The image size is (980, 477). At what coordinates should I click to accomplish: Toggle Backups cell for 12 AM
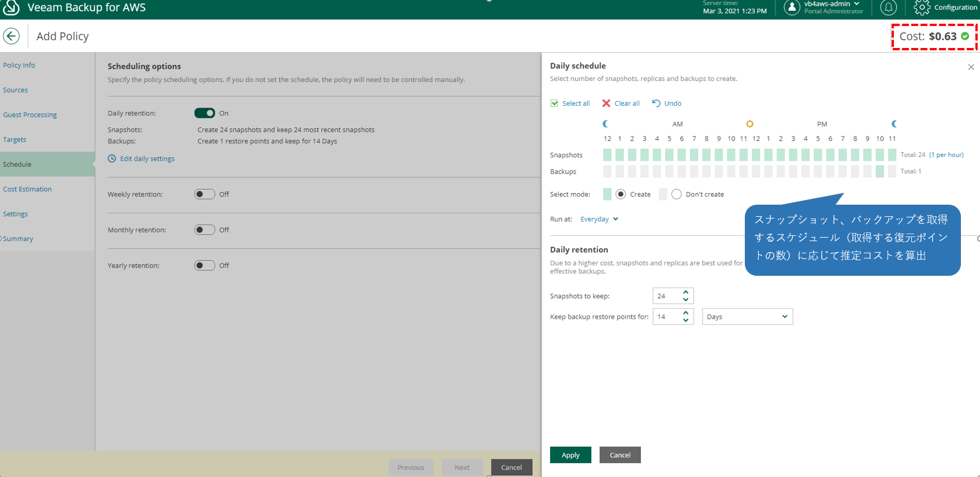[x=607, y=171]
